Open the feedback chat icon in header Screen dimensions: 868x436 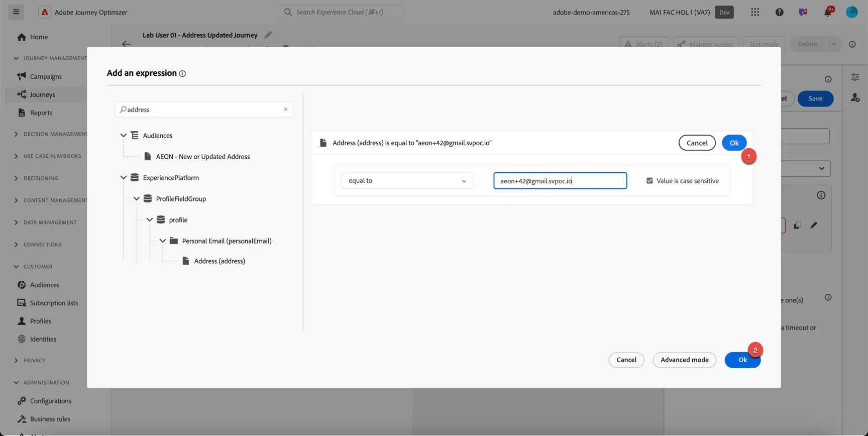(x=803, y=12)
